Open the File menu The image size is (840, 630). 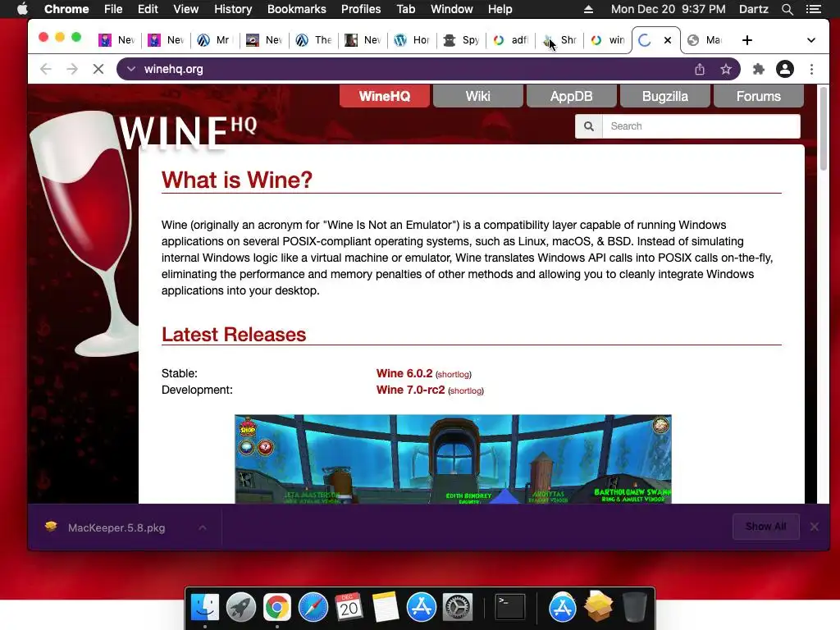click(x=113, y=9)
